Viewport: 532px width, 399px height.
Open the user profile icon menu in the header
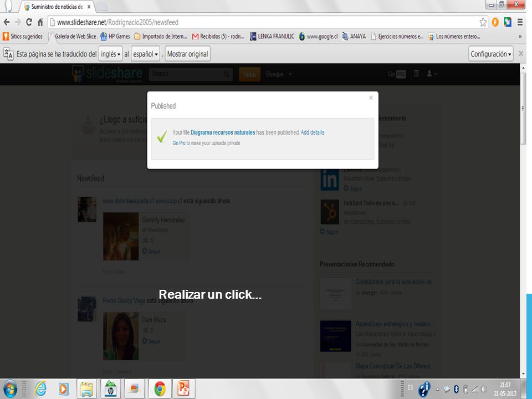pos(431,74)
